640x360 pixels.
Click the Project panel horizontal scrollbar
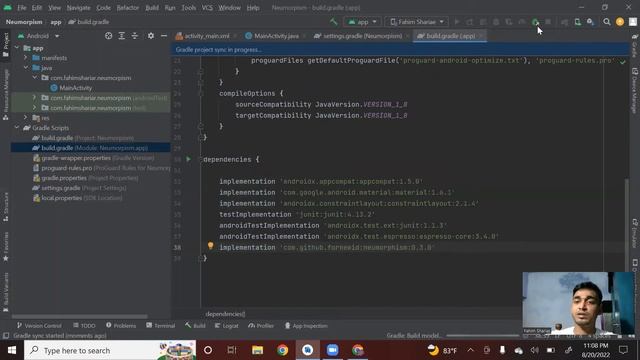point(80,316)
